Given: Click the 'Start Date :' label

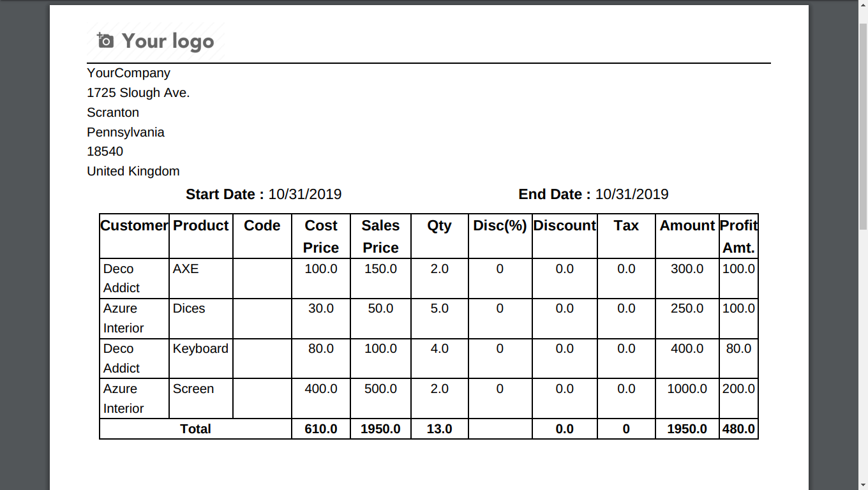Looking at the screenshot, I should [x=225, y=194].
